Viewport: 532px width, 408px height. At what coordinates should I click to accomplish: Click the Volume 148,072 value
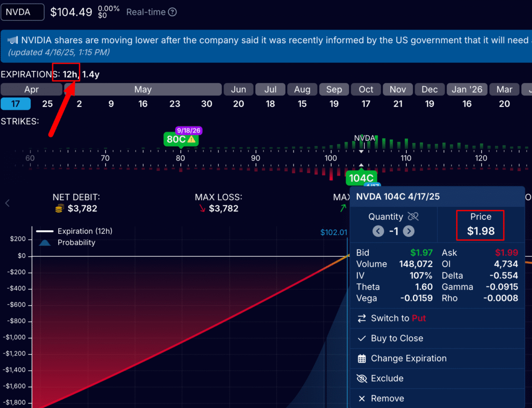pyautogui.click(x=416, y=264)
